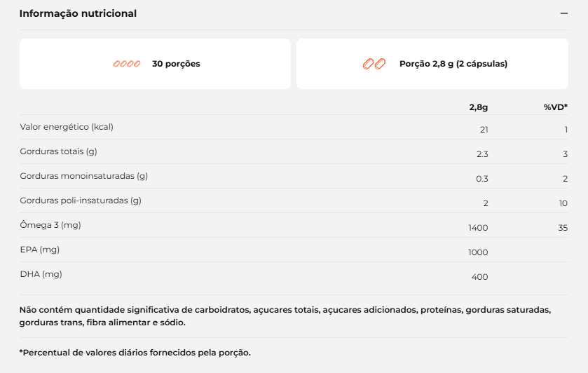588x373 pixels.
Task: Select the Informação nutricional heading
Action: tap(78, 13)
